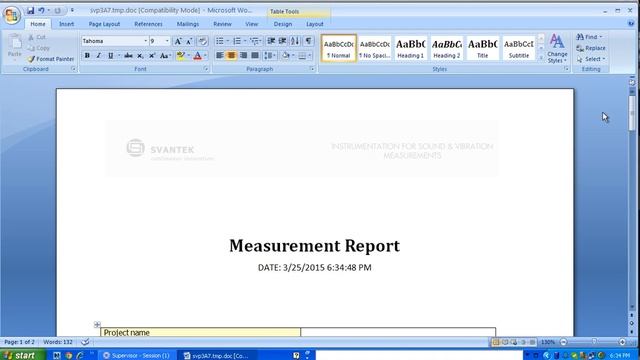Apply yellow text highlight

point(180,56)
